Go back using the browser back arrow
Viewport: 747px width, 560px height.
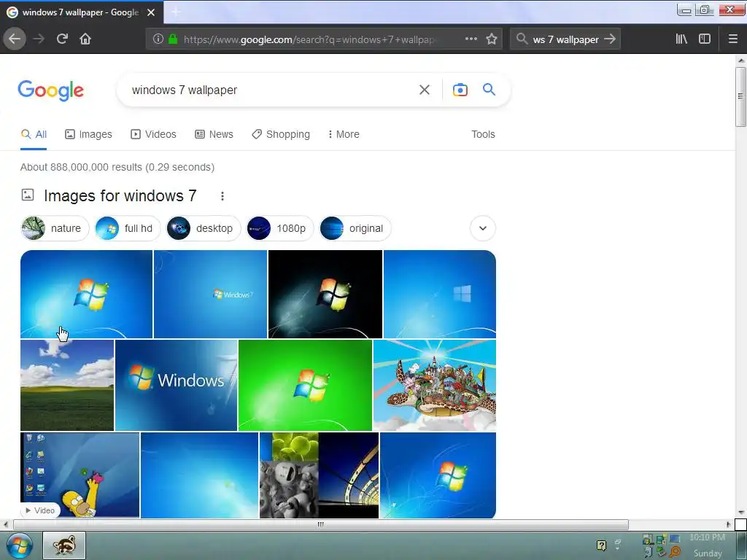coord(15,39)
